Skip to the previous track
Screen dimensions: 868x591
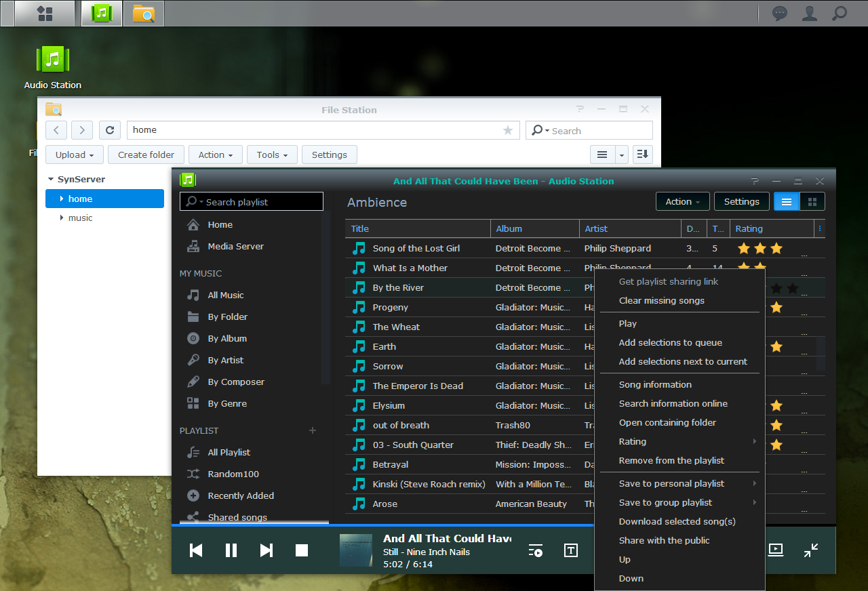[x=196, y=550]
